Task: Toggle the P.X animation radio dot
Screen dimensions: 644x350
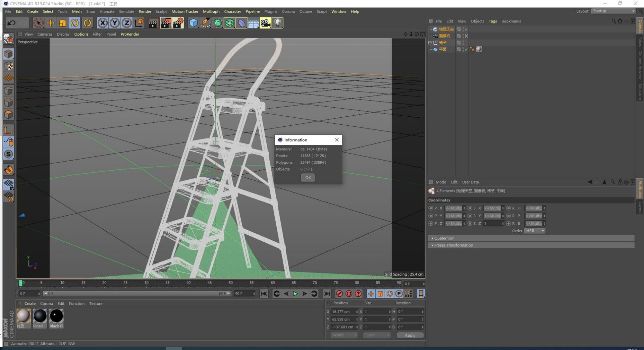Action: [x=431, y=208]
